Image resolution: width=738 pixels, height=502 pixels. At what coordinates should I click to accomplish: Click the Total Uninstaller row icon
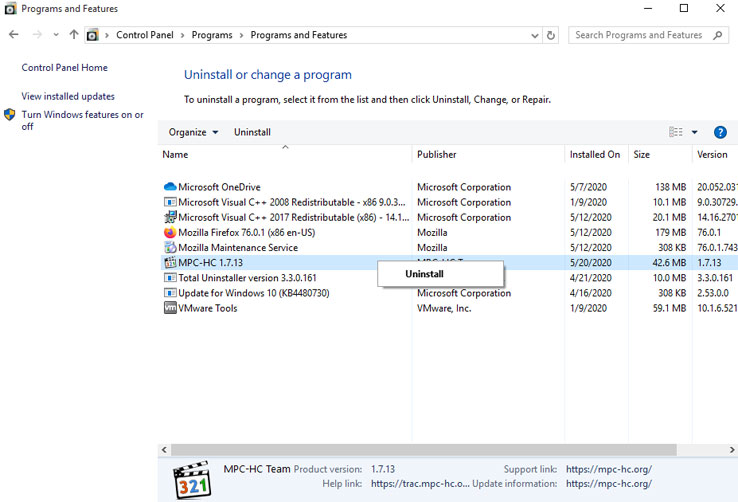pyautogui.click(x=170, y=278)
